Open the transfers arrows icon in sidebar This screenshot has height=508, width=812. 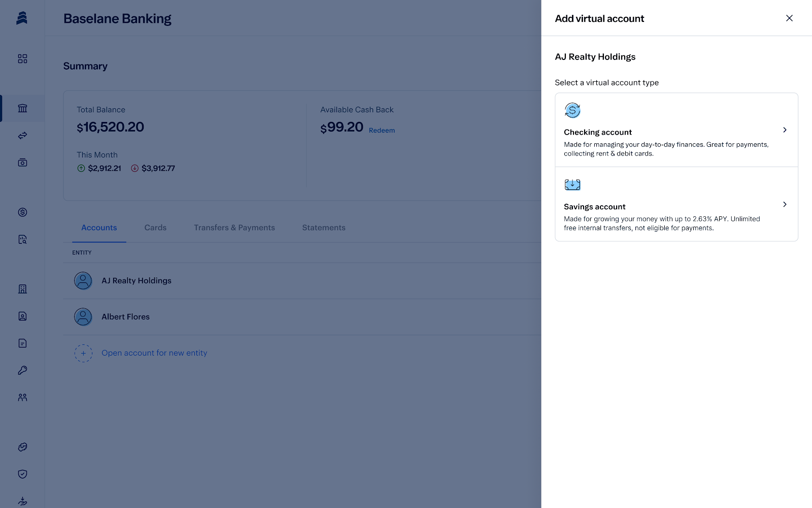(x=22, y=136)
